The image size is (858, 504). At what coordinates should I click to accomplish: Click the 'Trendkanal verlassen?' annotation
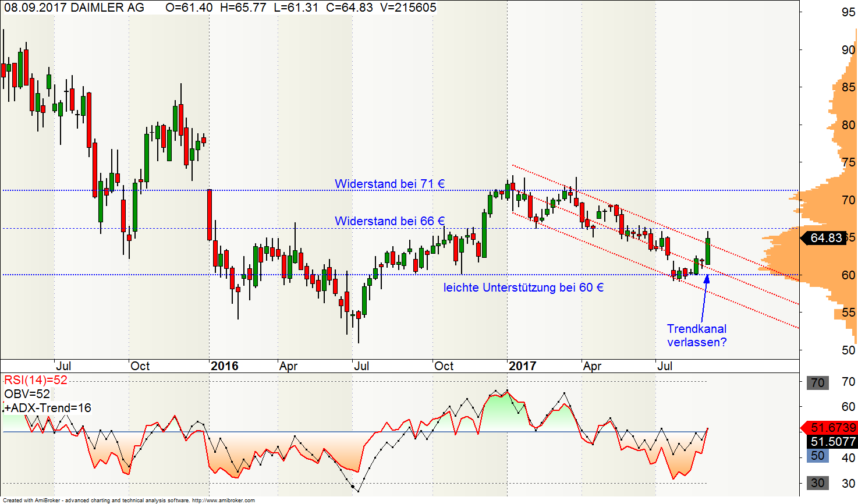click(697, 336)
